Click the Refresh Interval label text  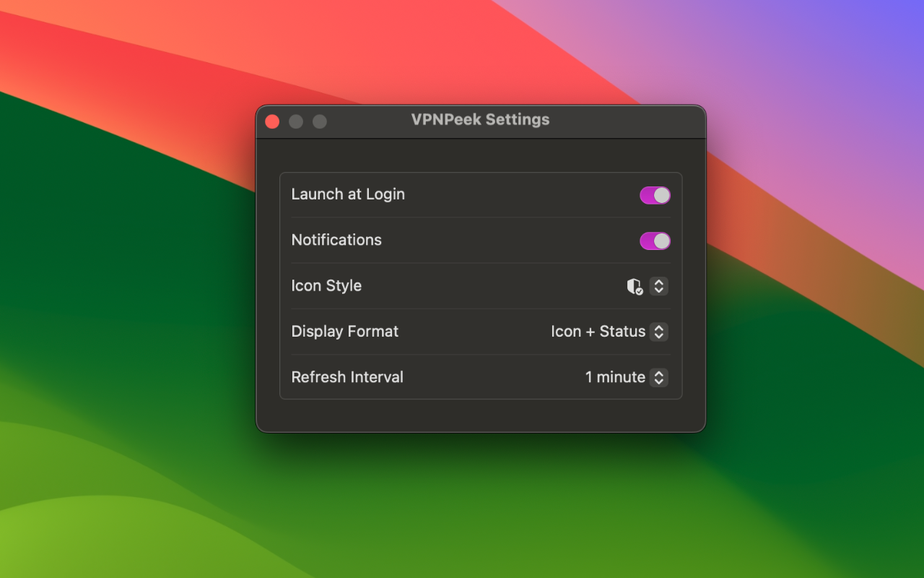tap(347, 376)
